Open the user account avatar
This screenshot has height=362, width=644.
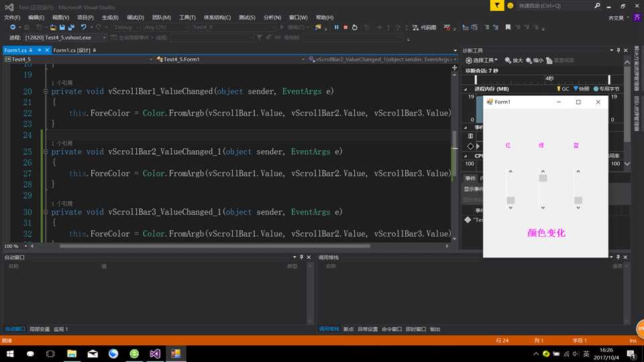tap(637, 17)
